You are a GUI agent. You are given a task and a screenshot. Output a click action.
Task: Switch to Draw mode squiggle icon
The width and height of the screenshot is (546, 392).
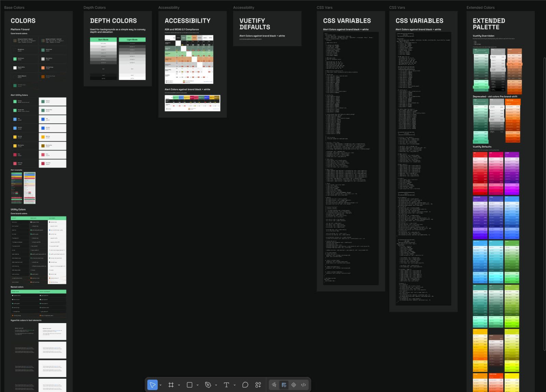(x=274, y=385)
